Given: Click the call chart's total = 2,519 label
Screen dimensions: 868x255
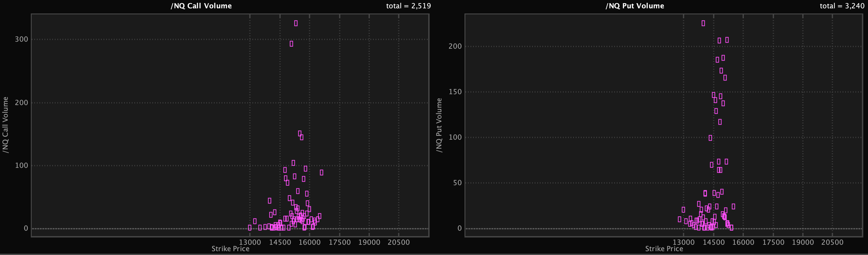Looking at the screenshot, I should click(408, 6).
